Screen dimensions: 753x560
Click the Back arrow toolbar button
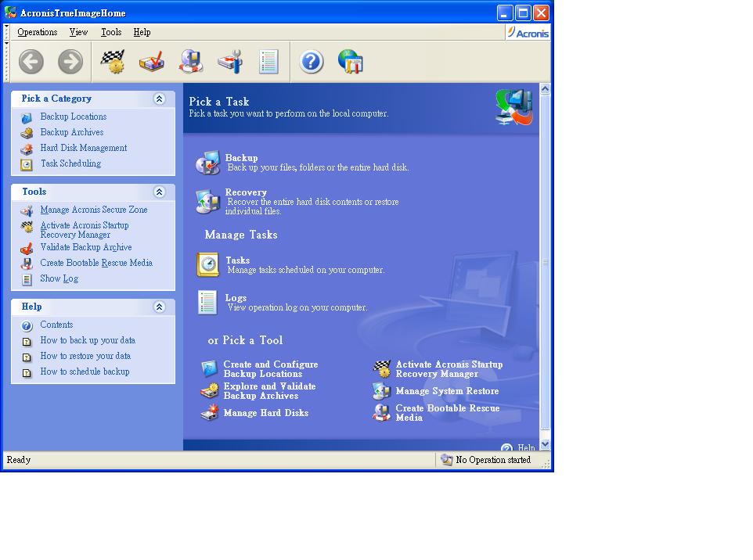click(x=31, y=62)
